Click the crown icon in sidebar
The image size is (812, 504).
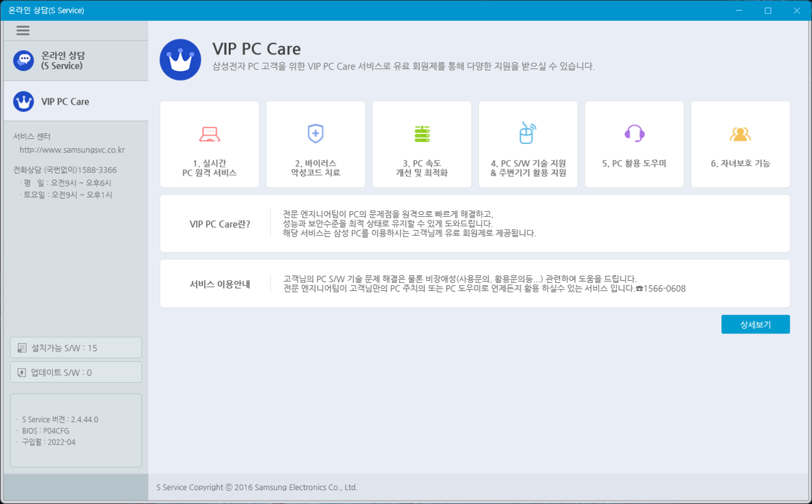(x=23, y=101)
